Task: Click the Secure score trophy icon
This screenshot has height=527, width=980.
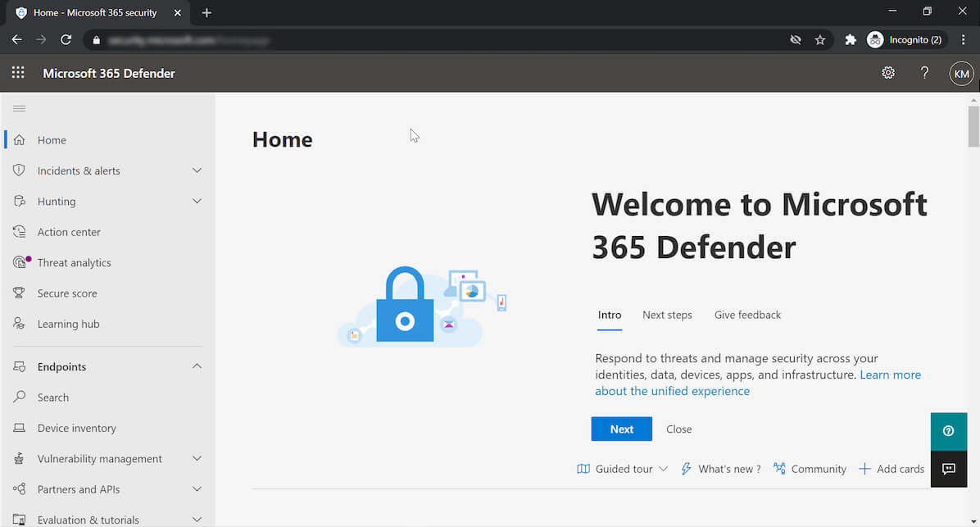Action: pos(20,293)
